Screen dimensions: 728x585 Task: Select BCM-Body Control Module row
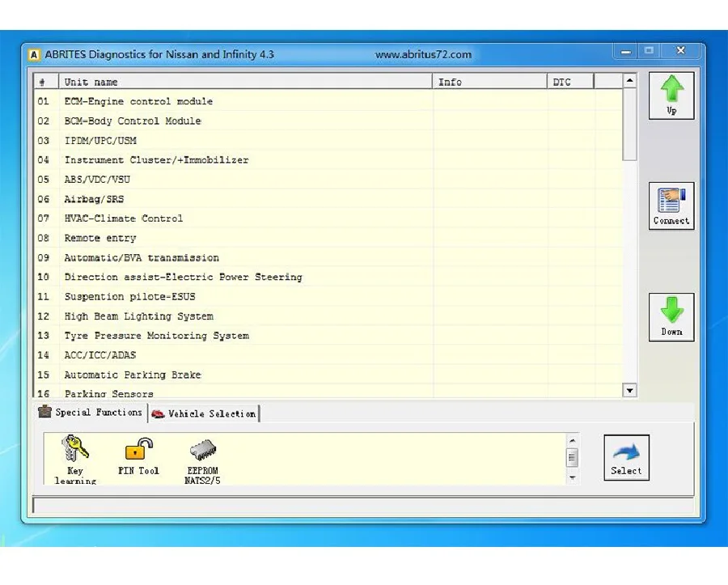(x=328, y=121)
